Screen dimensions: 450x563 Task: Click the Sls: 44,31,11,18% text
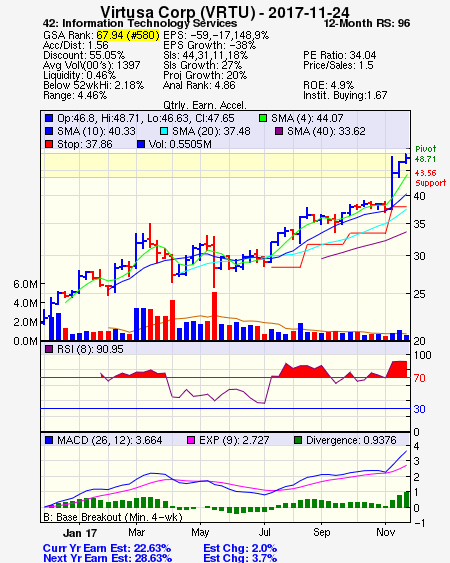[x=205, y=55]
